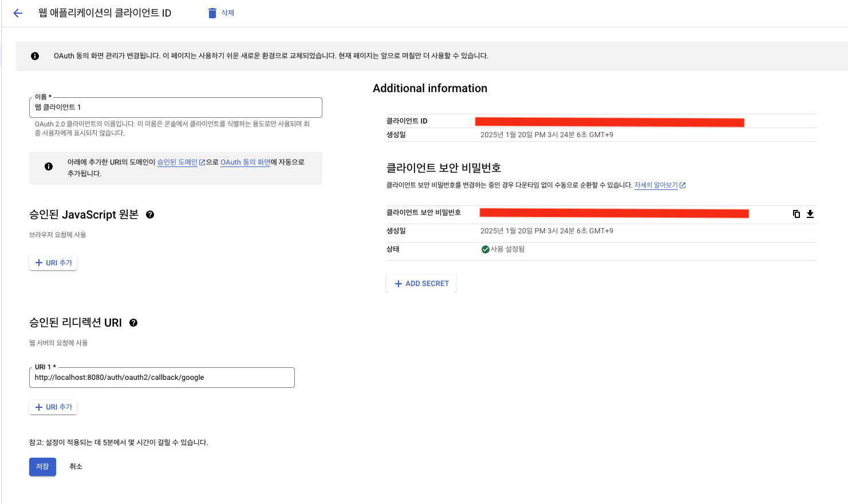This screenshot has height=504, width=848.
Task: Open help icon beside 승인된 리디렉션 URI
Action: point(133,323)
